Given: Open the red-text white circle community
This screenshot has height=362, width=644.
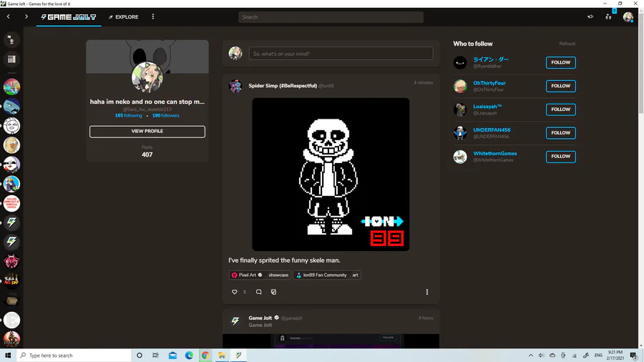Looking at the screenshot, I should click(11, 203).
